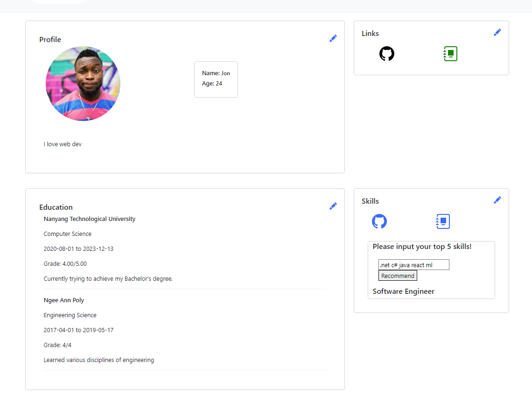Click the 'I love web dev' bio text

(x=63, y=144)
